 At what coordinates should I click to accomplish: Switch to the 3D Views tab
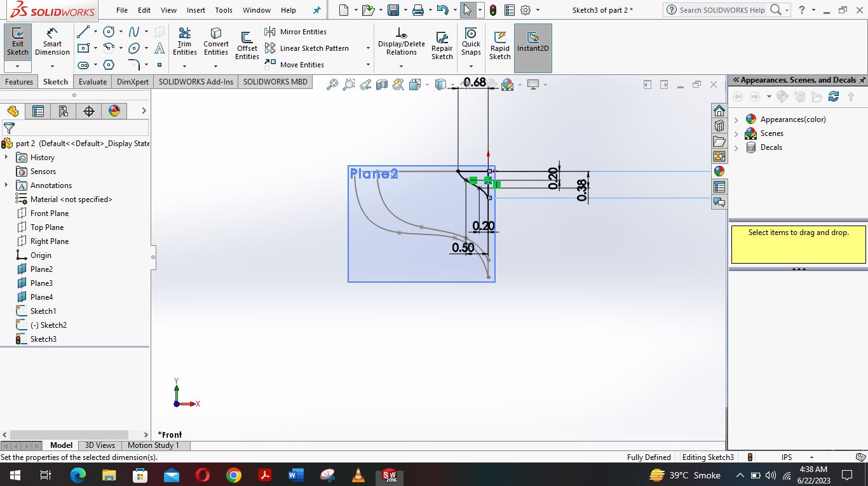(100, 445)
